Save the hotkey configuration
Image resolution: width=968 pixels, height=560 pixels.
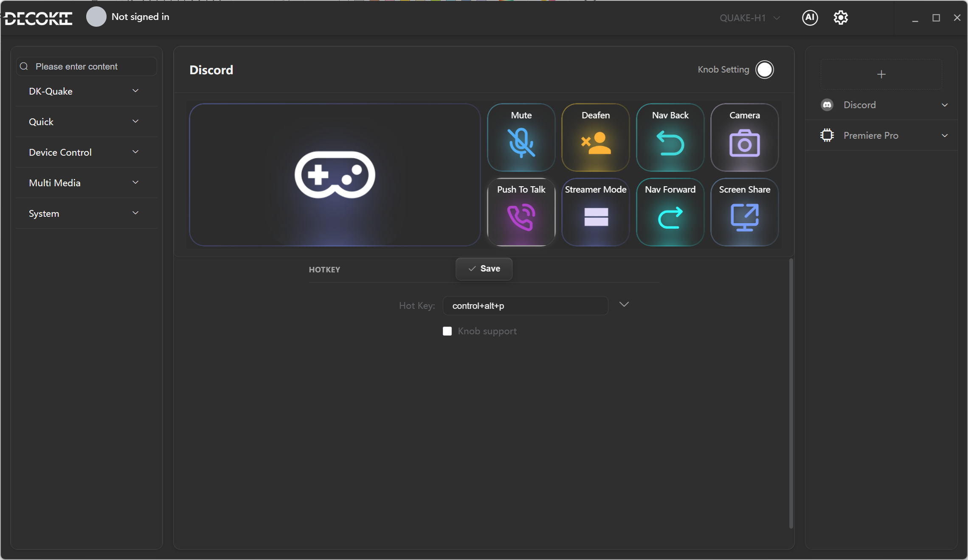[x=484, y=269]
